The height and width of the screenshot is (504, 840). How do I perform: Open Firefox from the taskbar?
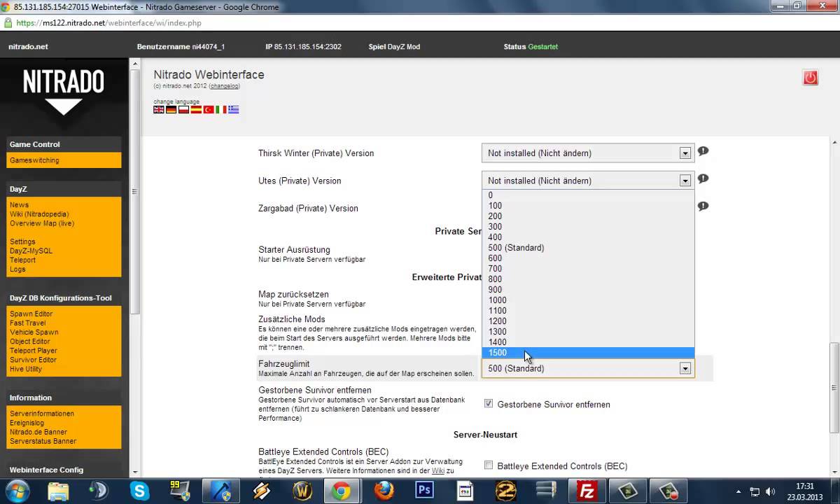tap(384, 491)
